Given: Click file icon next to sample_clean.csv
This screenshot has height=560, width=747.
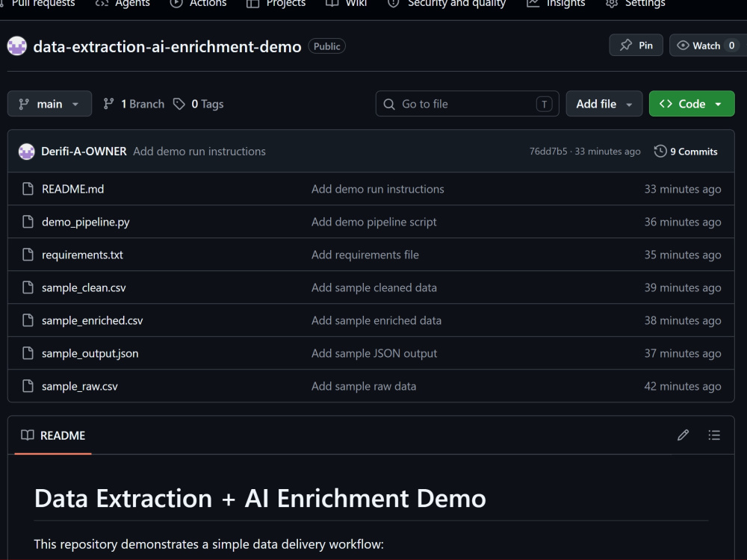Looking at the screenshot, I should pos(28,287).
